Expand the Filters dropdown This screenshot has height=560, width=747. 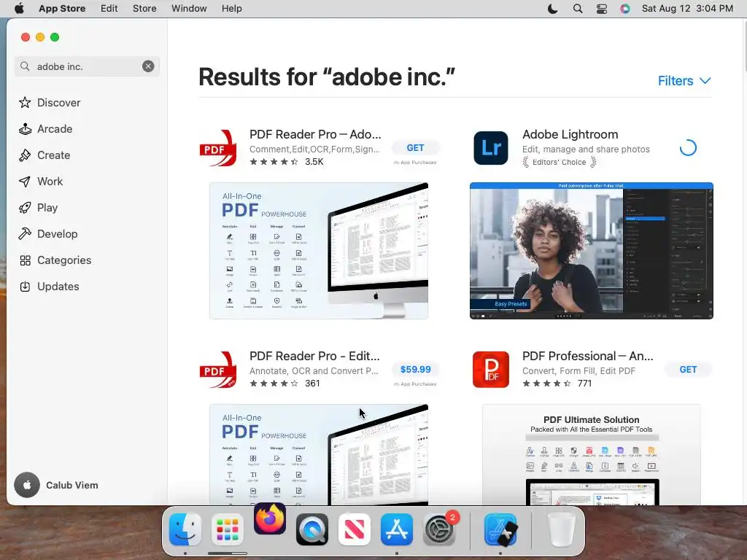coord(684,80)
